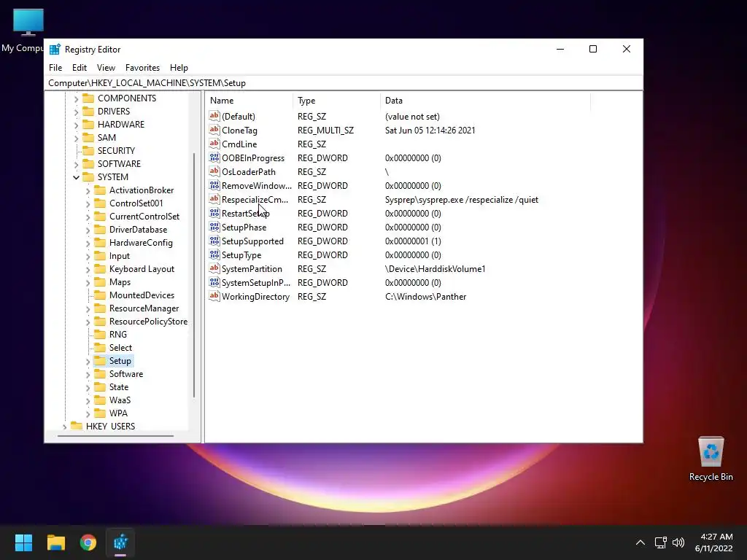Select the HardwareConfig key
This screenshot has width=747, height=560.
pos(141,242)
